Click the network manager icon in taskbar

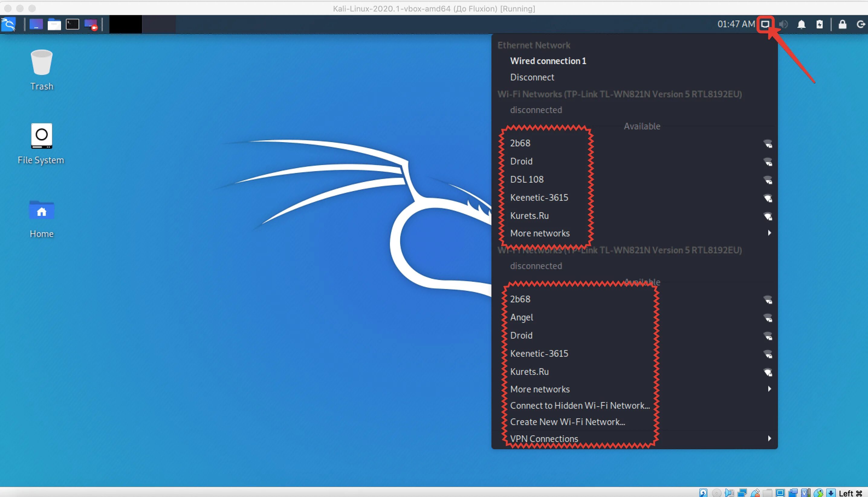coord(766,24)
